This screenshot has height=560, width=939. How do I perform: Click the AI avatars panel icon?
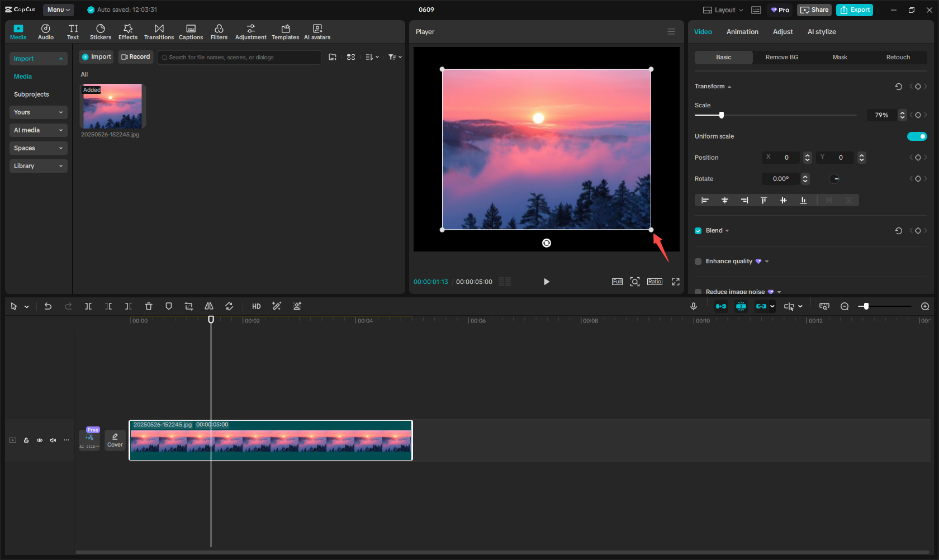click(317, 31)
